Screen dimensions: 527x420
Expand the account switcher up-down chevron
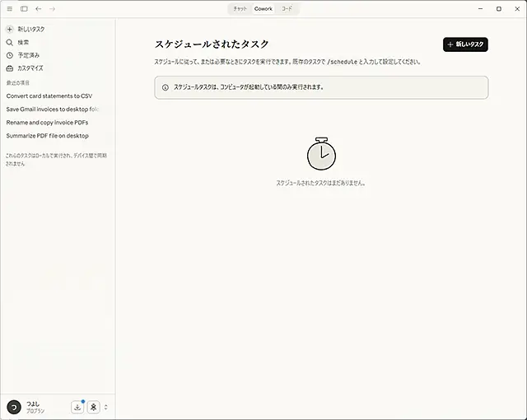pos(105,407)
